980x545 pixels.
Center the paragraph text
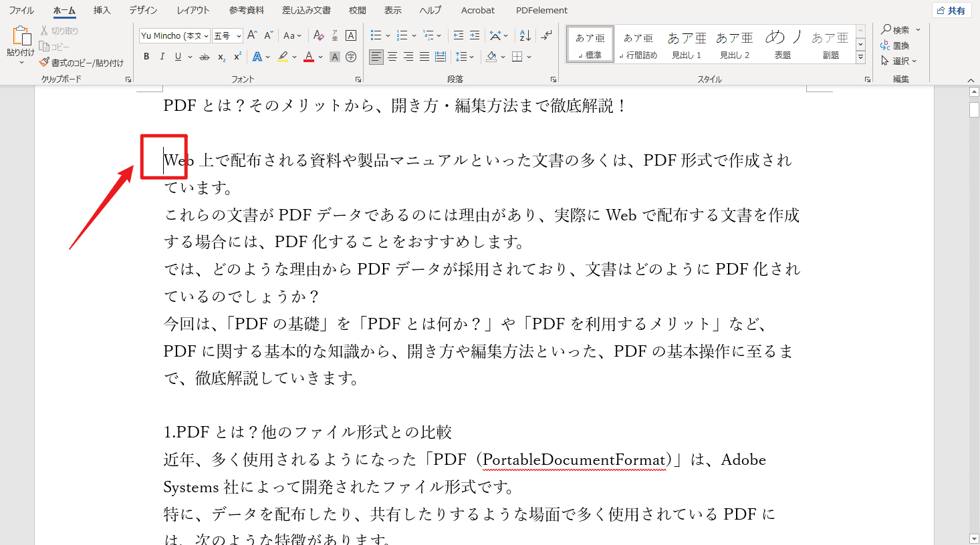(392, 57)
